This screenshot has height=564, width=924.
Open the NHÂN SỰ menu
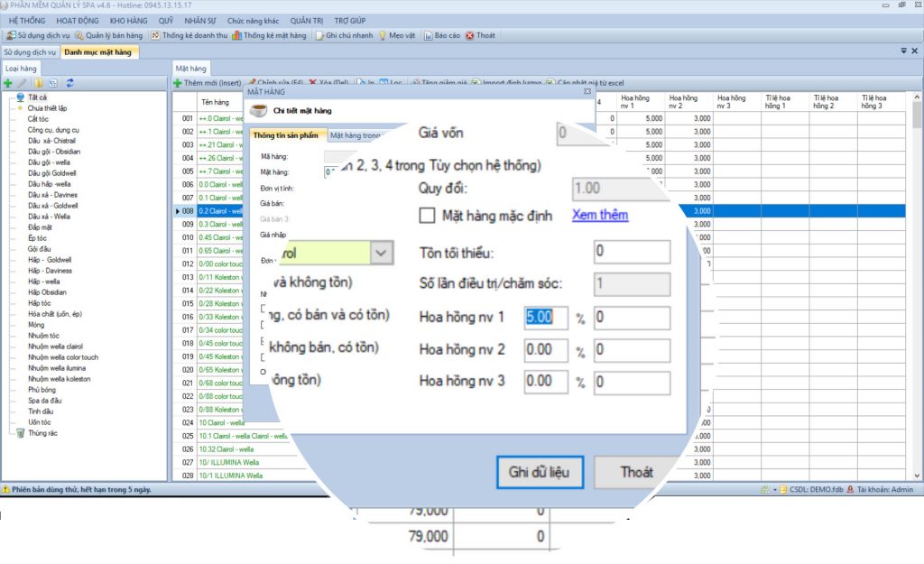[x=201, y=19]
